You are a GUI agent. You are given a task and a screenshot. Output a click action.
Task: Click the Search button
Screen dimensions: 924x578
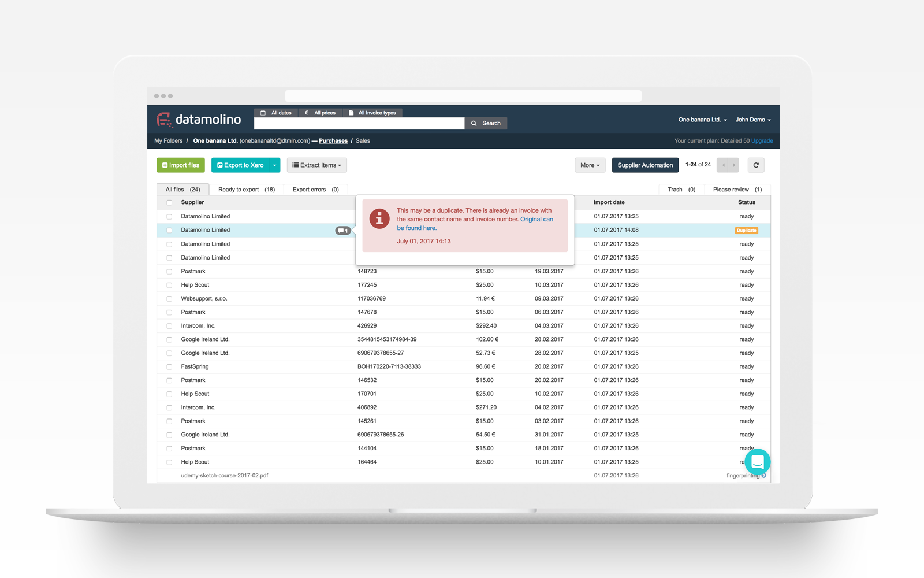click(x=486, y=123)
